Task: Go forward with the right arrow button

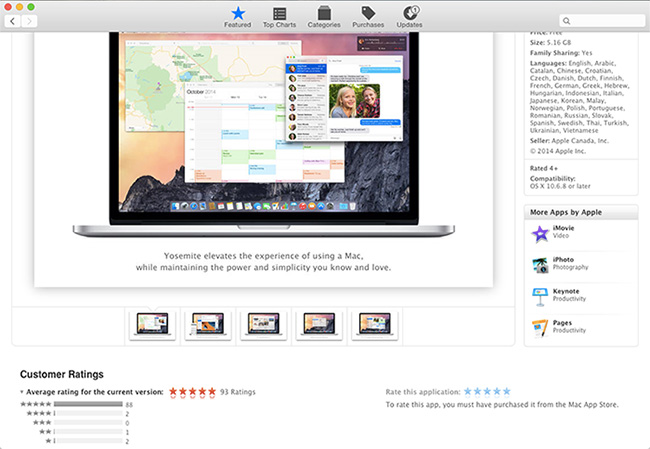Action: click(29, 21)
